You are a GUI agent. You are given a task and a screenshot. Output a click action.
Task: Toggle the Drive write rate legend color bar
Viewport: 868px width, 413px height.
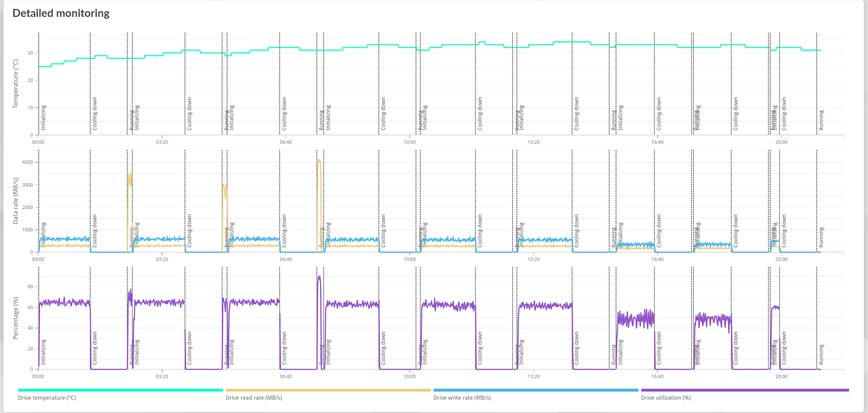click(x=536, y=390)
